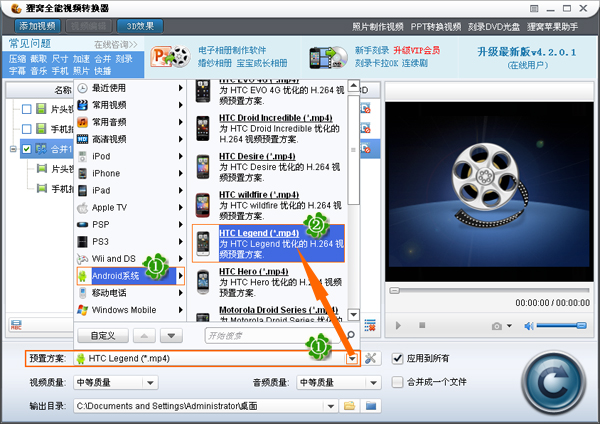Viewport: 600px width, 424px height.
Task: Open the 常用视频 menu category
Action: tap(130, 105)
